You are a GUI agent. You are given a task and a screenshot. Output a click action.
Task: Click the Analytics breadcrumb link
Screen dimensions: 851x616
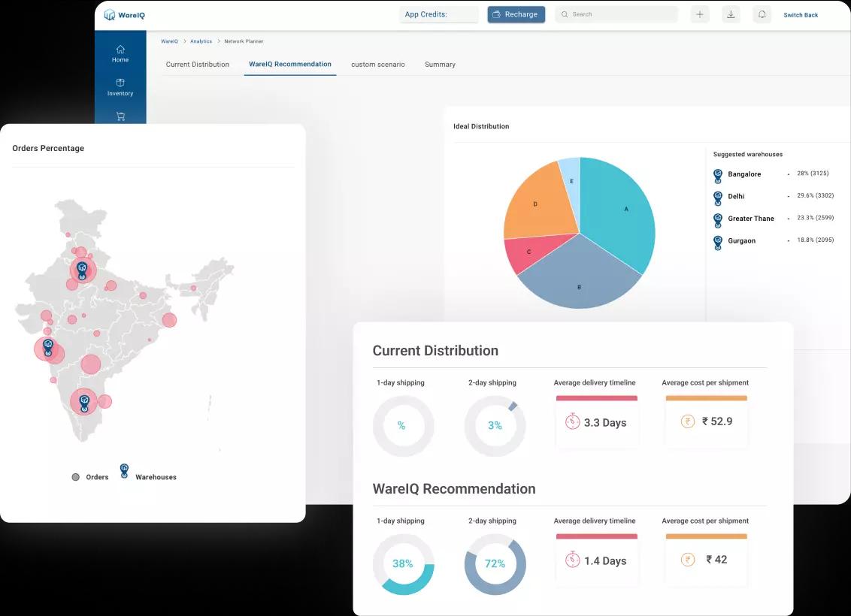point(201,41)
